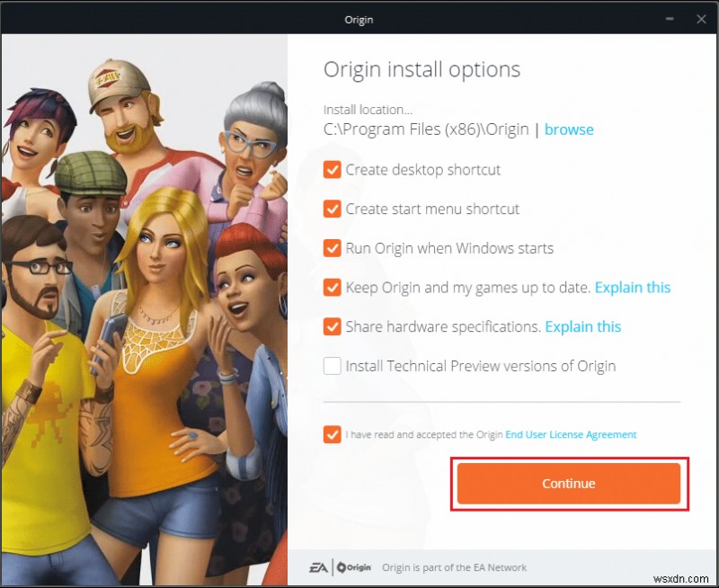Image resolution: width=719 pixels, height=588 pixels.
Task: Enable Install Technical Preview versions of Origin
Action: (332, 366)
